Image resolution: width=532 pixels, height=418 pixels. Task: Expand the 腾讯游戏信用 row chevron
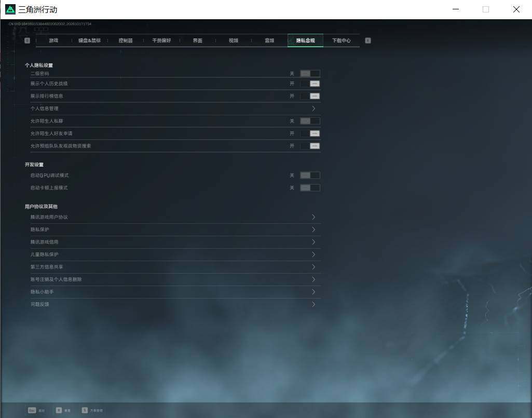(x=313, y=242)
